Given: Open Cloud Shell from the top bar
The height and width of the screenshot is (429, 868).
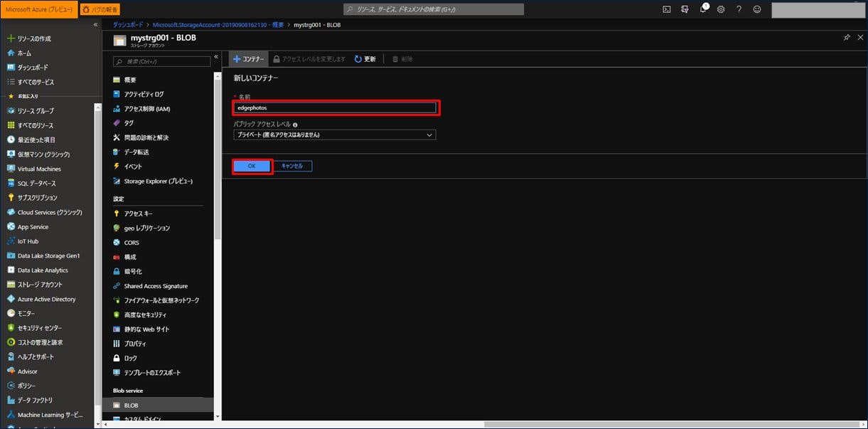Looking at the screenshot, I should pyautogui.click(x=667, y=9).
